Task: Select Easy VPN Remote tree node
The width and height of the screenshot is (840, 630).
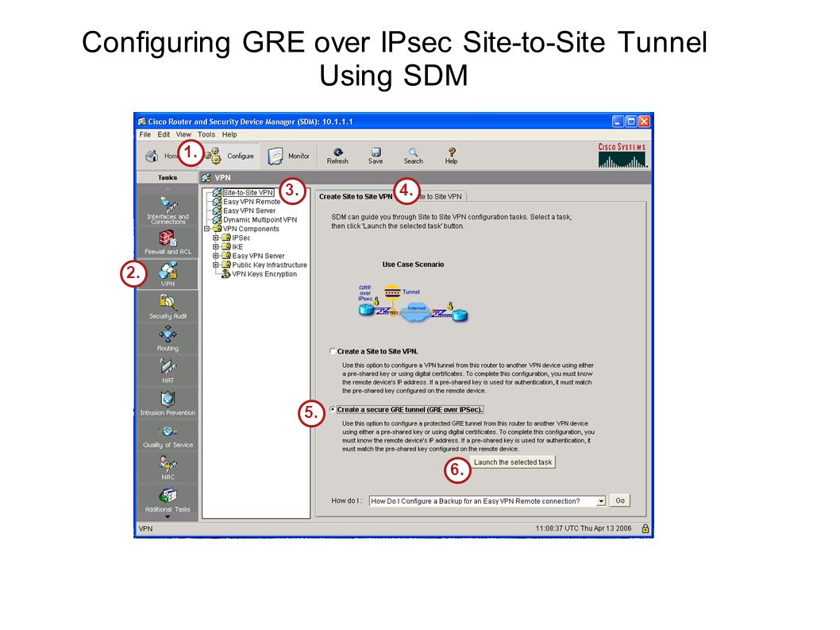Action: point(252,202)
